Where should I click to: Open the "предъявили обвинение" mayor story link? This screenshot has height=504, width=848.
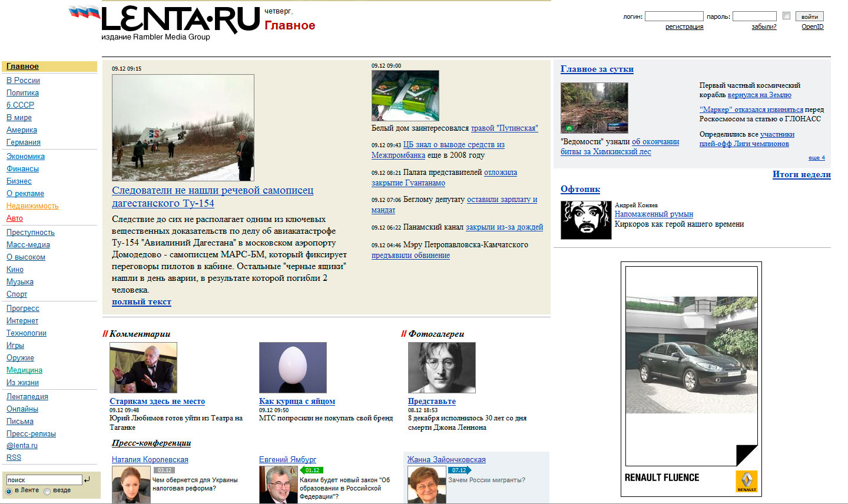pos(410,256)
